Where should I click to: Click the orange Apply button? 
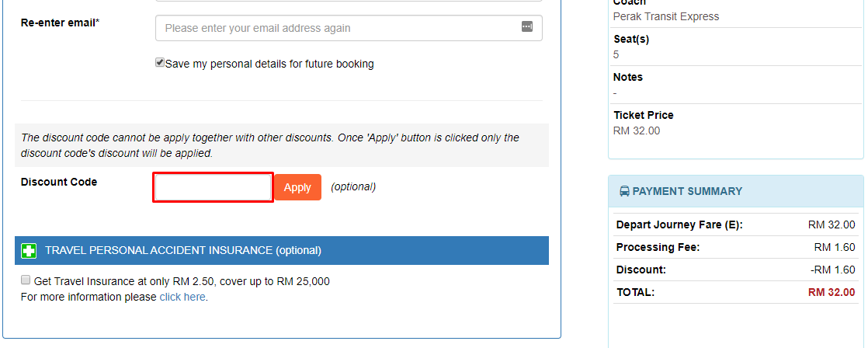click(x=298, y=187)
